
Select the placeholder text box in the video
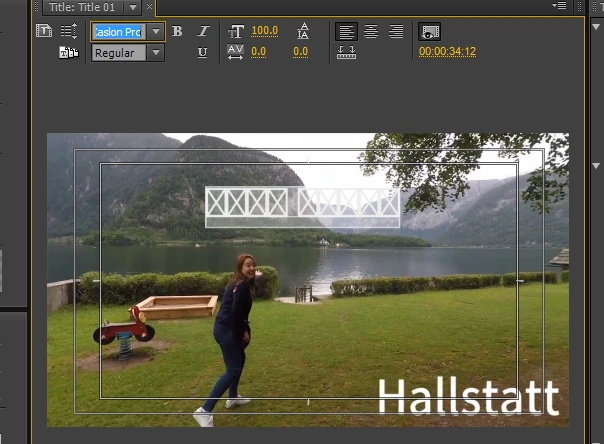(x=302, y=208)
